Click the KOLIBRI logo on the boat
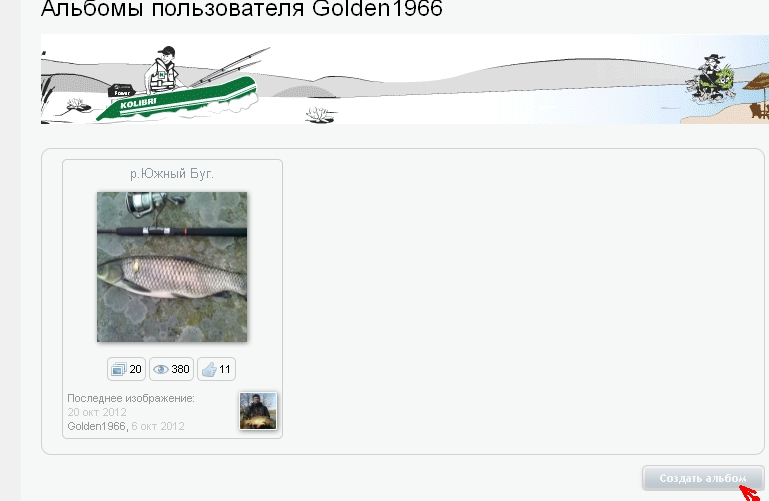Image resolution: width=769 pixels, height=501 pixels. pyautogui.click(x=140, y=103)
